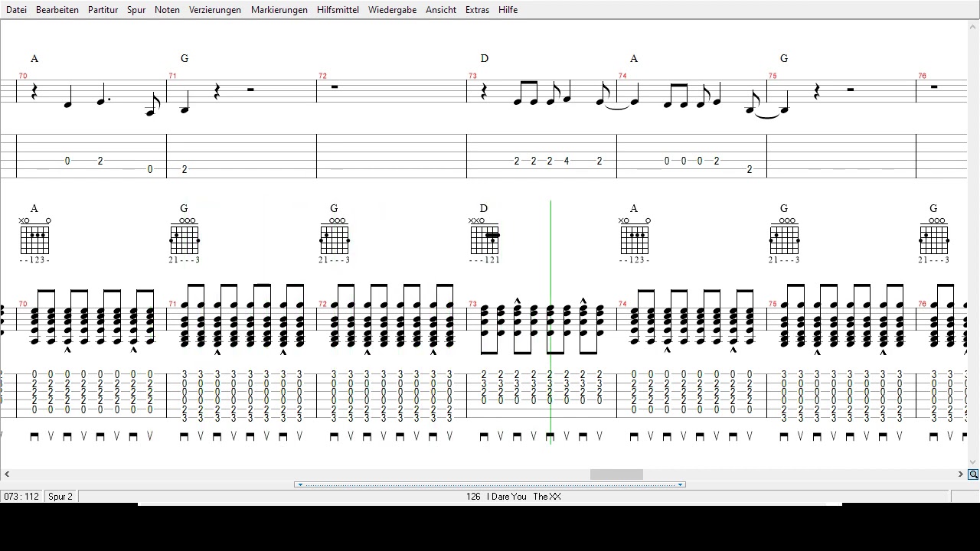The width and height of the screenshot is (980, 551).
Task: Select the A chord diagram at measure 70
Action: click(x=34, y=240)
